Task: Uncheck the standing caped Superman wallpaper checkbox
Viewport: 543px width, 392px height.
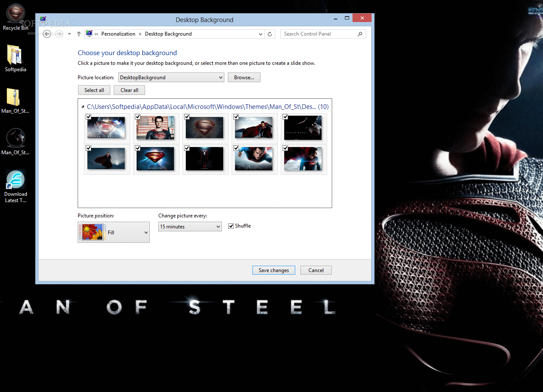Action: pyautogui.click(x=89, y=148)
